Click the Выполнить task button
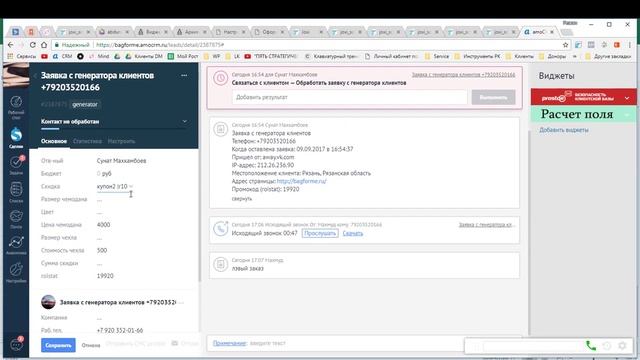Screen dimensions: 640x360 coord(493,98)
